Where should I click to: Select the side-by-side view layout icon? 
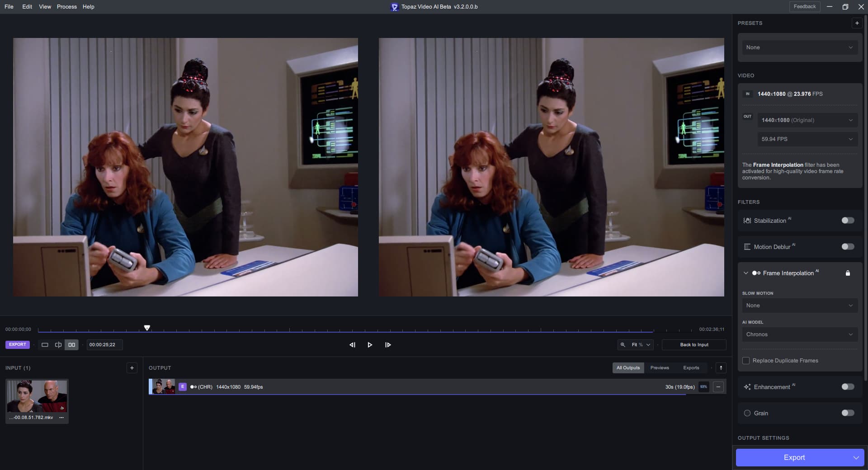71,345
